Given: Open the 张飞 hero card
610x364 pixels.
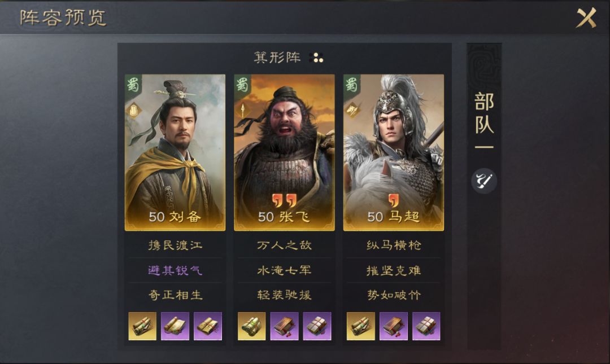Looking at the screenshot, I should pos(284,152).
